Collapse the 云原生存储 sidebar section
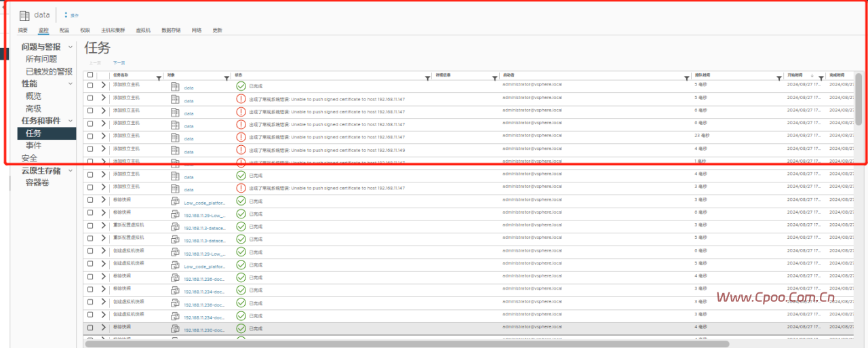 71,170
